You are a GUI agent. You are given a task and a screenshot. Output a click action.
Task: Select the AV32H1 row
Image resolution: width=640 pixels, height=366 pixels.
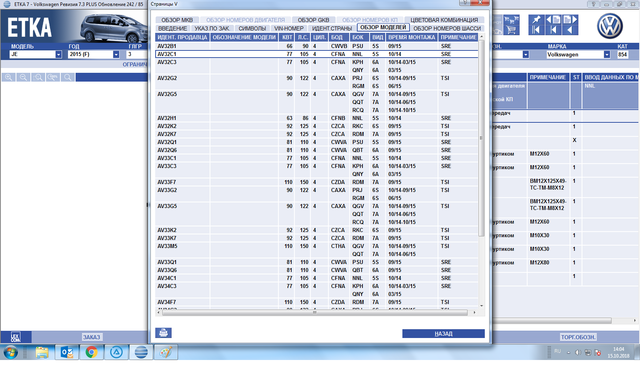coord(317,118)
